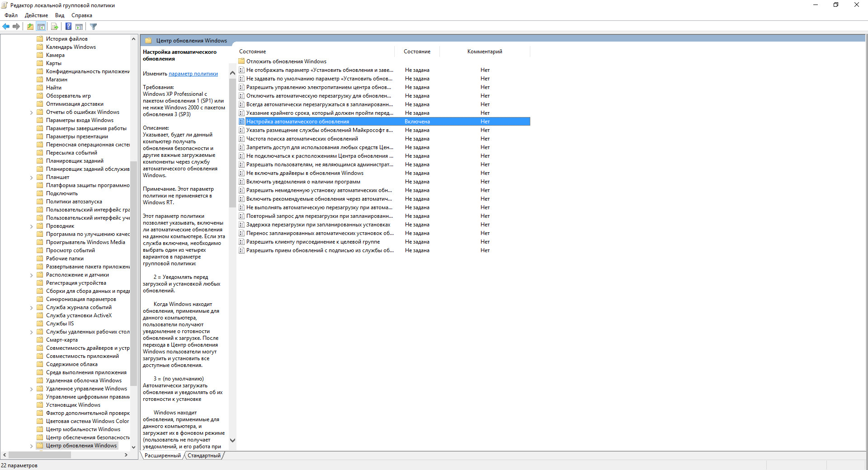
Task: Open the «Отложить обновления Windows» folder
Action: (x=286, y=61)
